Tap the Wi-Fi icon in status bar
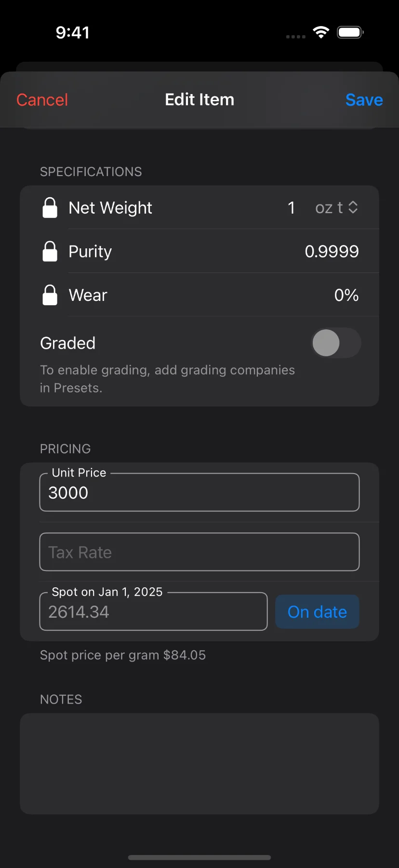Screen dimensions: 399x868 coord(321,32)
